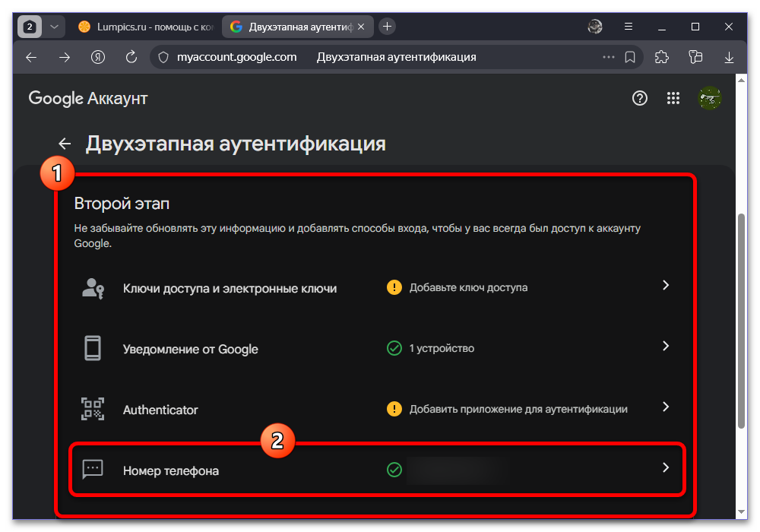Click the SMS message bubble icon
The width and height of the screenshot is (760, 532).
coord(93,469)
